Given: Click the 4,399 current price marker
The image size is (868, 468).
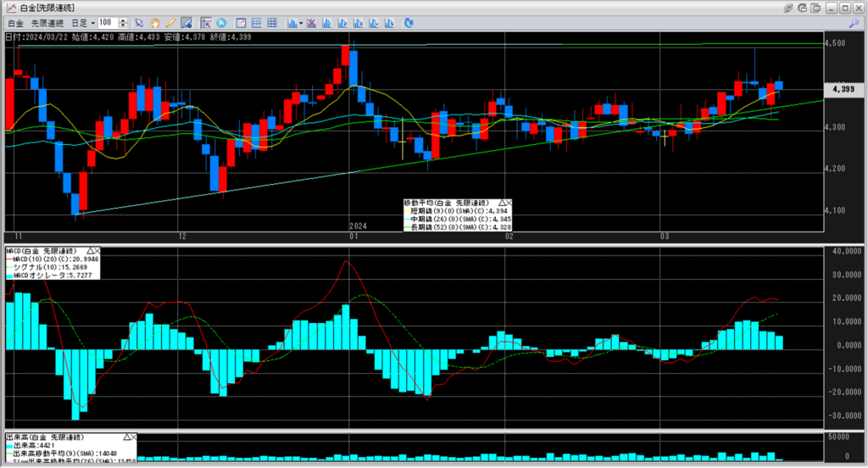Looking at the screenshot, I should [843, 88].
